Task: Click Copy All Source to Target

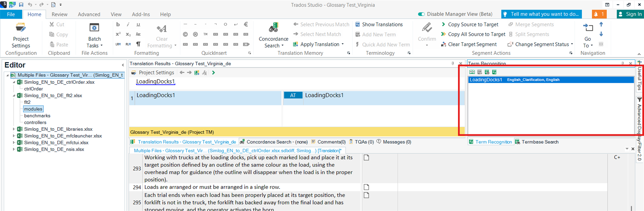Action: 473,34
